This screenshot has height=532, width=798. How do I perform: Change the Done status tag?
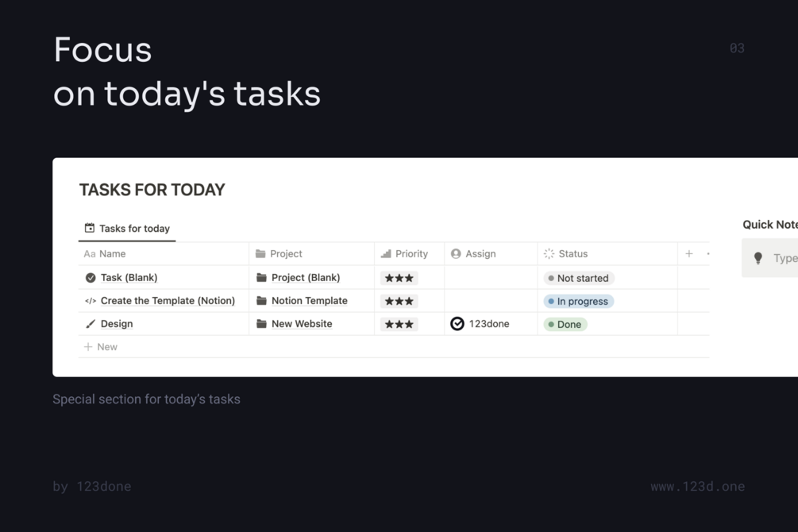(565, 324)
